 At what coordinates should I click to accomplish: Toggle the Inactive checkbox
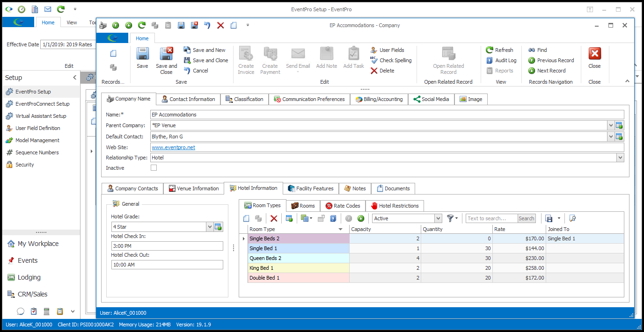(154, 168)
